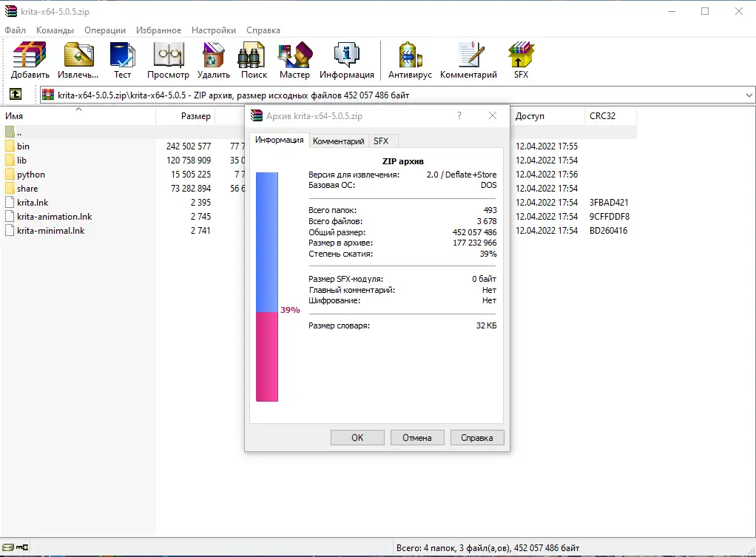Click the WinRAR icon in the main title bar
This screenshot has width=756, height=557.
coord(10,11)
